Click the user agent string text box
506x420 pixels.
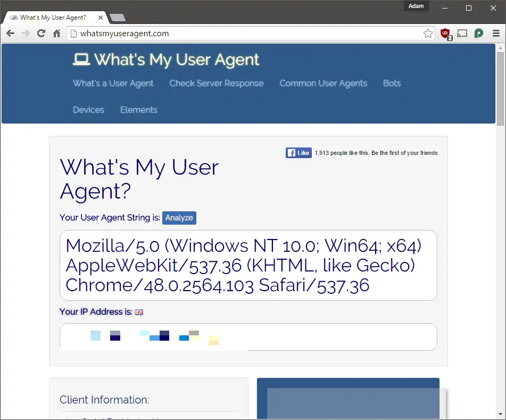pyautogui.click(x=248, y=266)
